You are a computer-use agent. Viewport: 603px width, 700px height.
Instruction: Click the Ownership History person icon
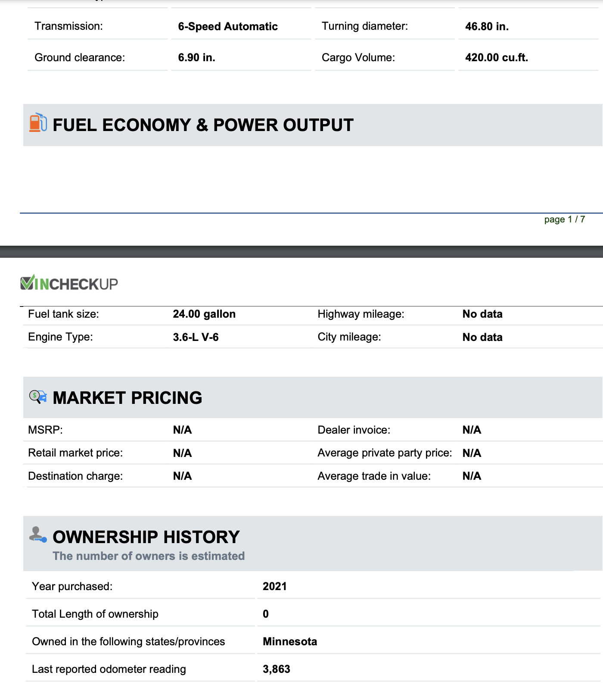pos(38,535)
